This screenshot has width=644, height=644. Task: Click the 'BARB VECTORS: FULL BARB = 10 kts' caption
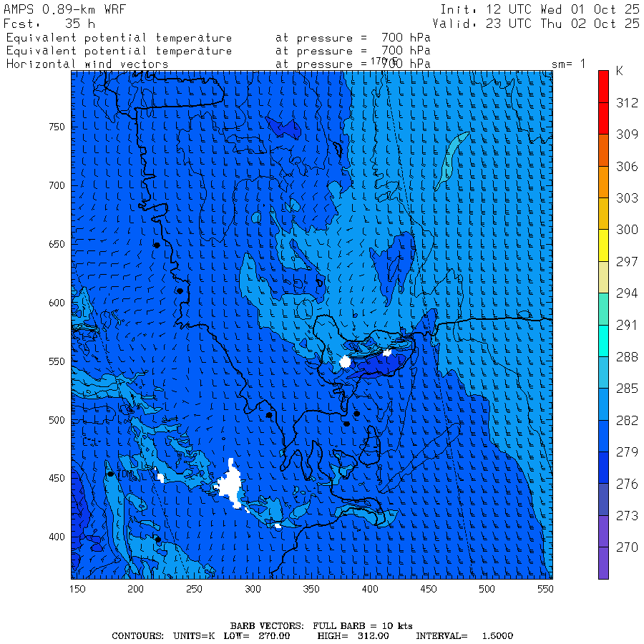321,626
